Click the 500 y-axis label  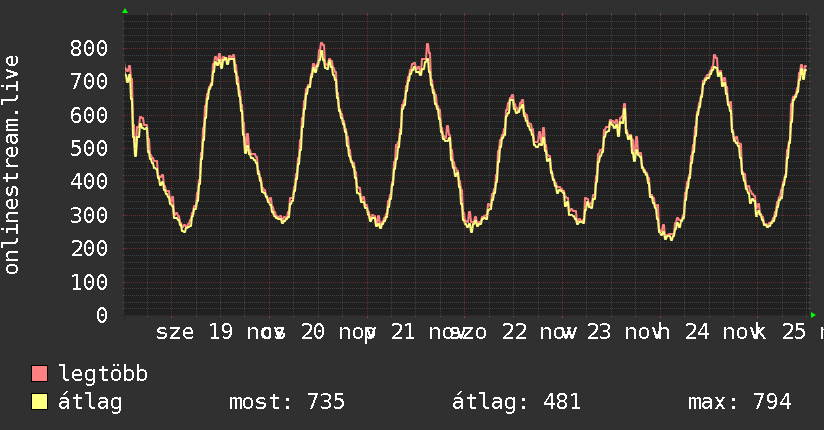[89, 148]
